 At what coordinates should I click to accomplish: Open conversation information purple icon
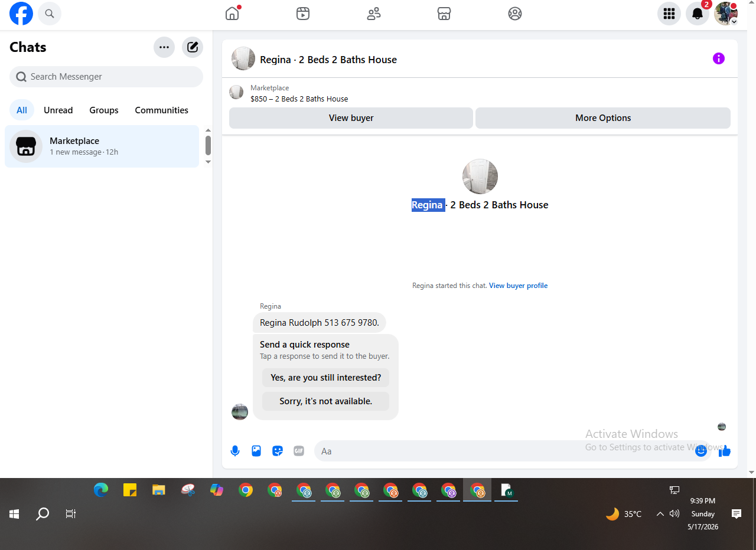[x=719, y=58]
